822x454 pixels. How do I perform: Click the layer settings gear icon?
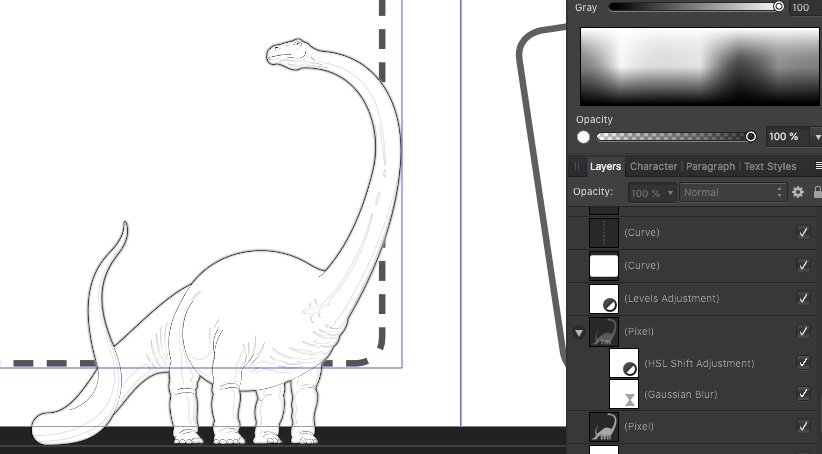pos(798,192)
